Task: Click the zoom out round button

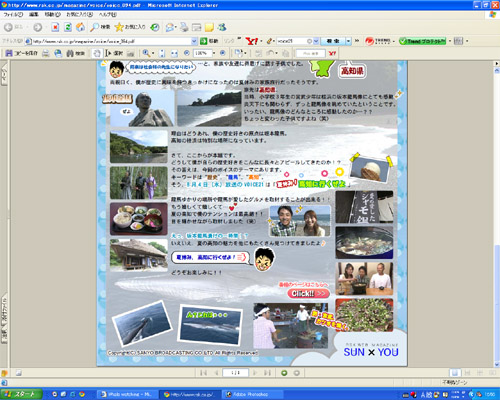Action: coord(187,53)
